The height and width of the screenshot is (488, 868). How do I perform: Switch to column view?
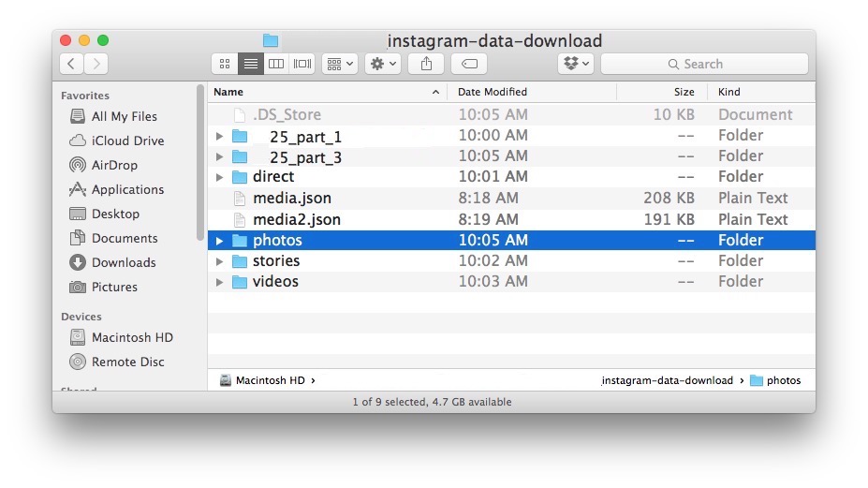point(276,64)
